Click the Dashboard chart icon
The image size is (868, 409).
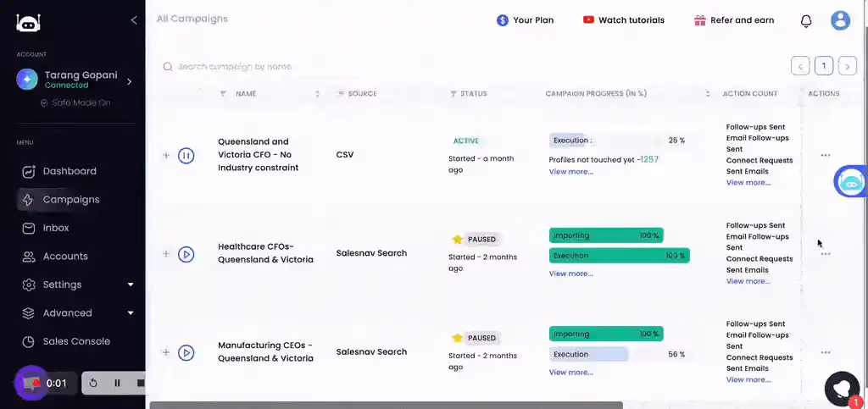pyautogui.click(x=28, y=171)
